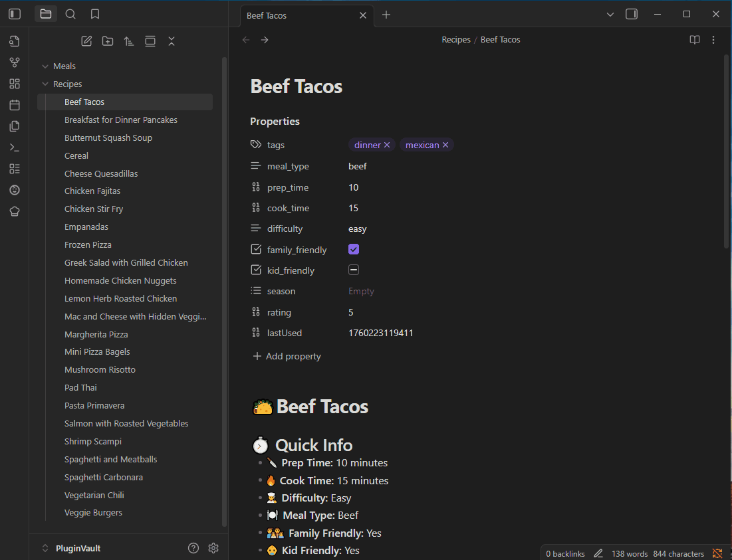Toggle the left sidebar panel icon
This screenshot has height=560, width=732.
[15, 14]
